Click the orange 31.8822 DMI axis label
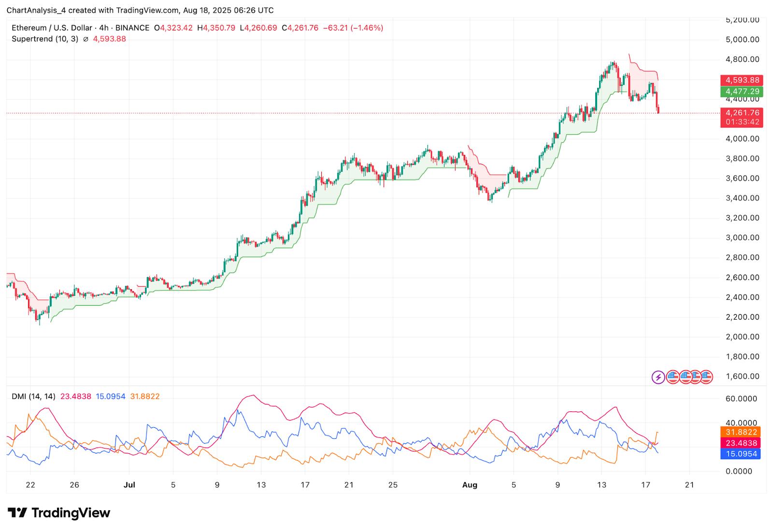 tap(741, 432)
